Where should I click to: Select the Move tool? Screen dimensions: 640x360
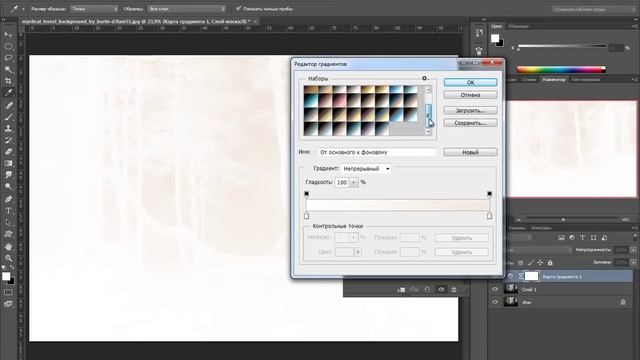[x=8, y=35]
